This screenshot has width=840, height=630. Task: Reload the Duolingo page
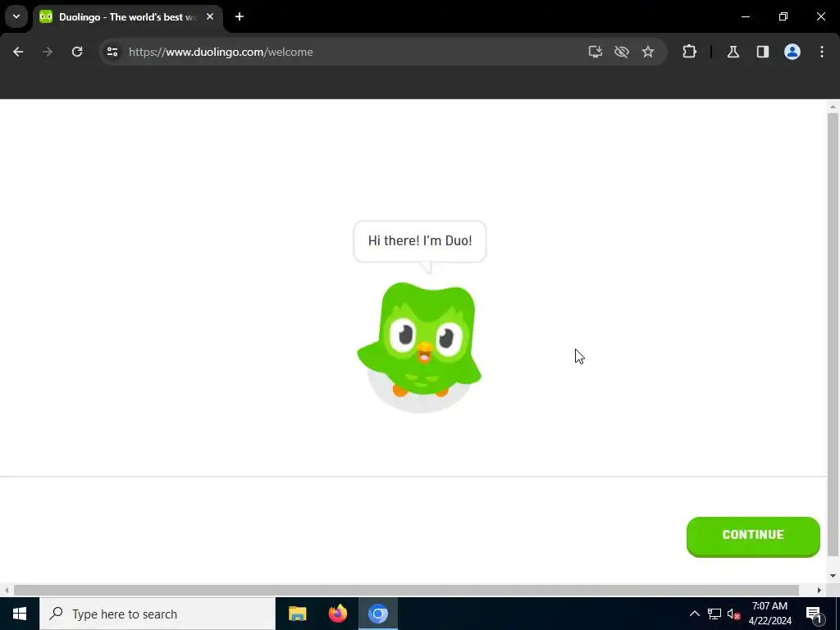(77, 52)
